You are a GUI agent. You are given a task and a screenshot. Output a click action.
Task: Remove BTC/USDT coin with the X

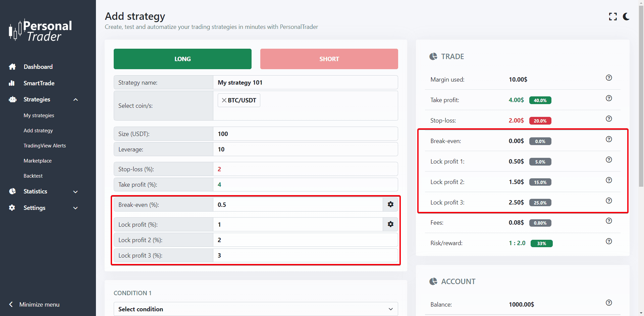coord(224,100)
